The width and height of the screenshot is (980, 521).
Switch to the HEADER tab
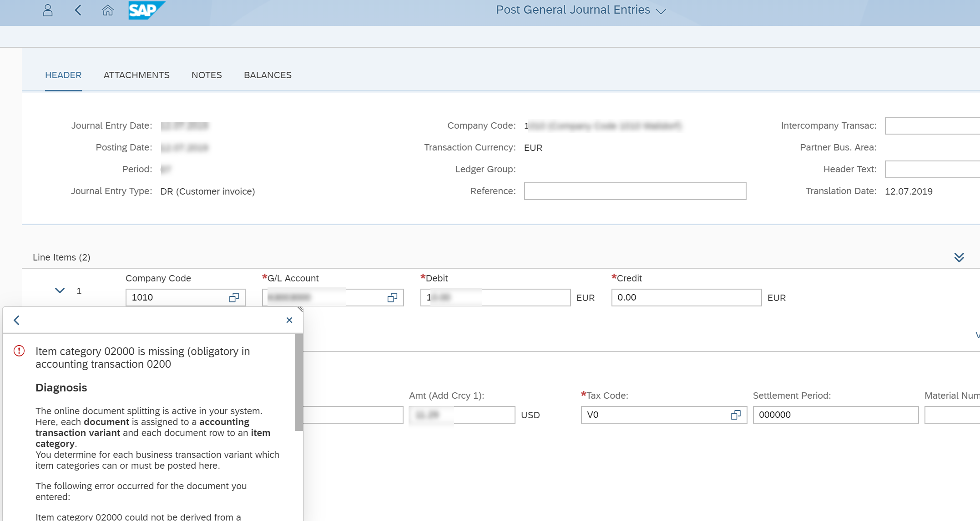63,75
